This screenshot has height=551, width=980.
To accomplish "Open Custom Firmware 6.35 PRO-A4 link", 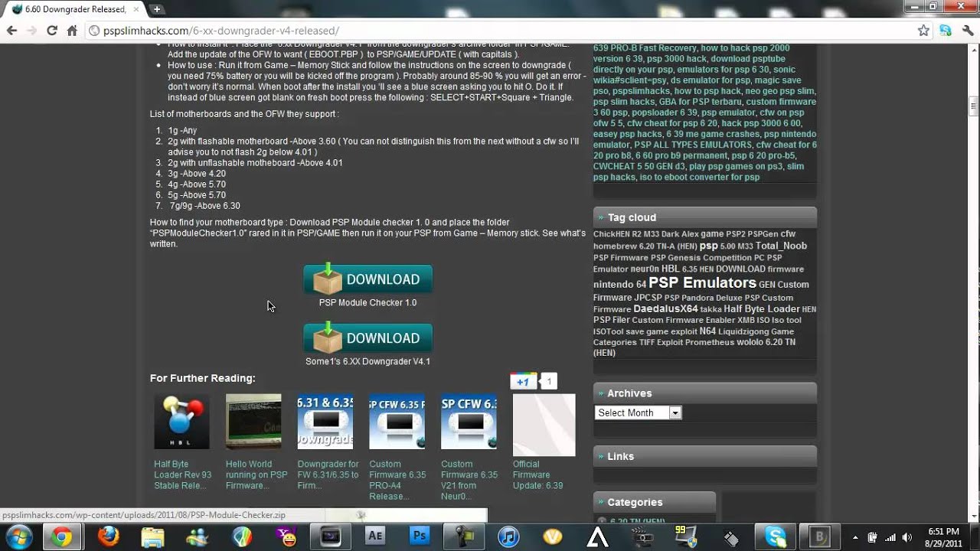I will click(397, 480).
